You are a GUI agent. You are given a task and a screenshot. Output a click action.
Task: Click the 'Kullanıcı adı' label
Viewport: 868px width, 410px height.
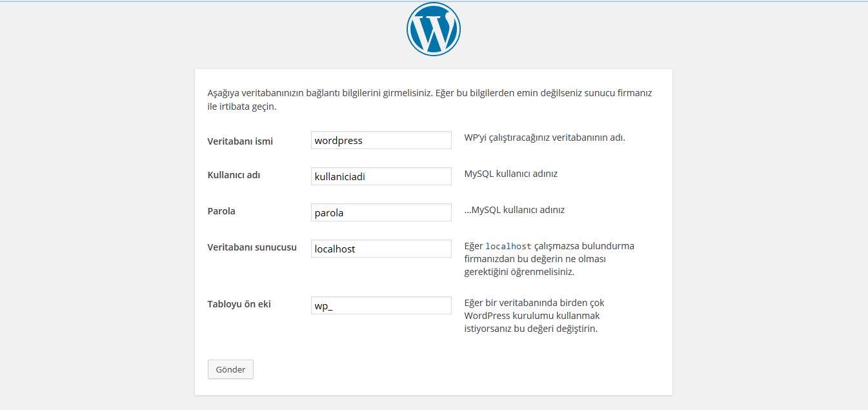coord(234,174)
